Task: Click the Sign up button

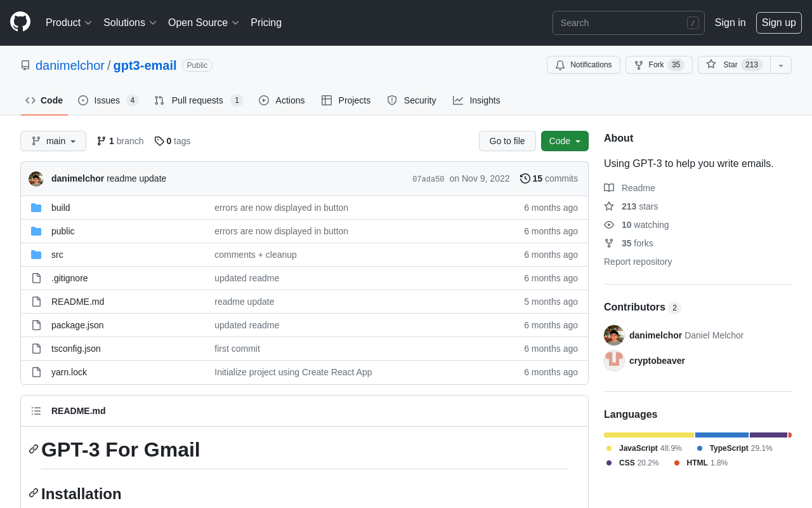Action: [779, 23]
